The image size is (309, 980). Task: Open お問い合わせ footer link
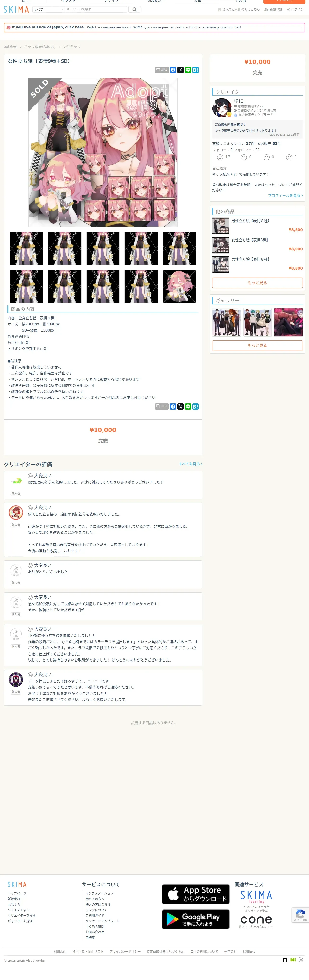pyautogui.click(x=95, y=932)
